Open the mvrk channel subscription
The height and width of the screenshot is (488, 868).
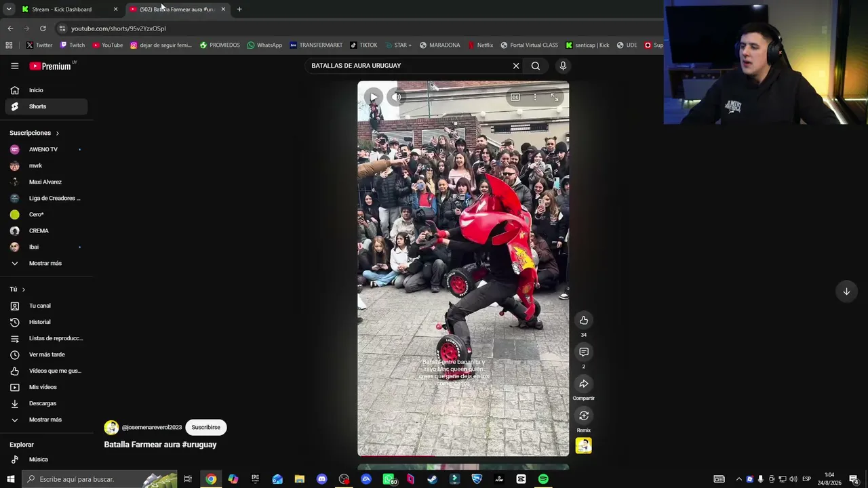46,165
